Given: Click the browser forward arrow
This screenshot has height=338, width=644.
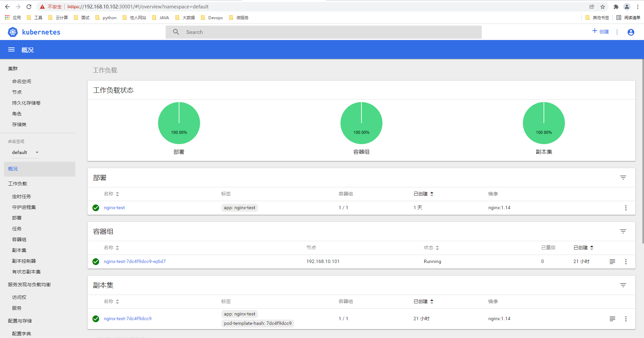Looking at the screenshot, I should coord(18,7).
